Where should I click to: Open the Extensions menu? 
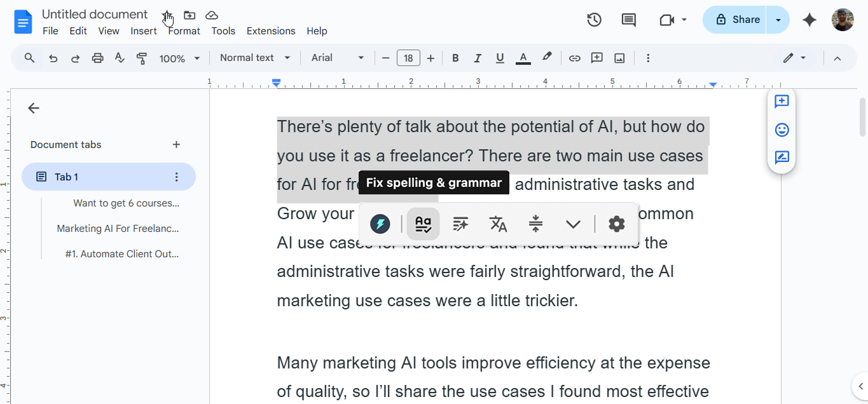coord(271,31)
